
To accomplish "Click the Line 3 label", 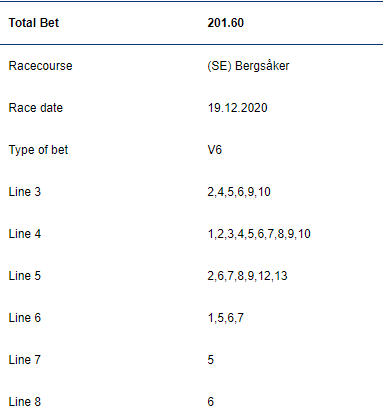I will (25, 192).
